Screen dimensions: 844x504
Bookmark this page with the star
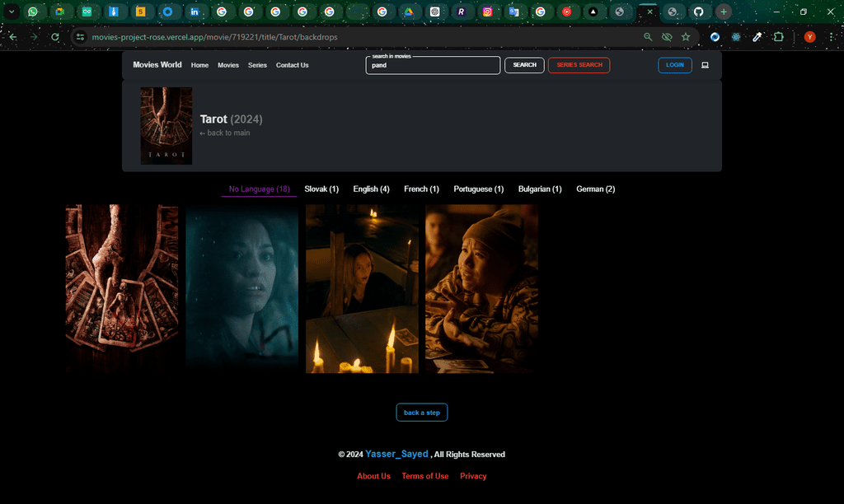click(x=686, y=37)
